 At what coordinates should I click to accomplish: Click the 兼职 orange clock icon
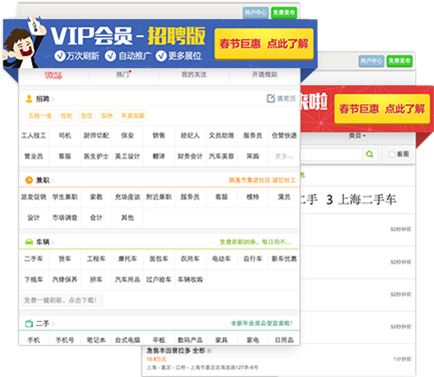tap(29, 180)
